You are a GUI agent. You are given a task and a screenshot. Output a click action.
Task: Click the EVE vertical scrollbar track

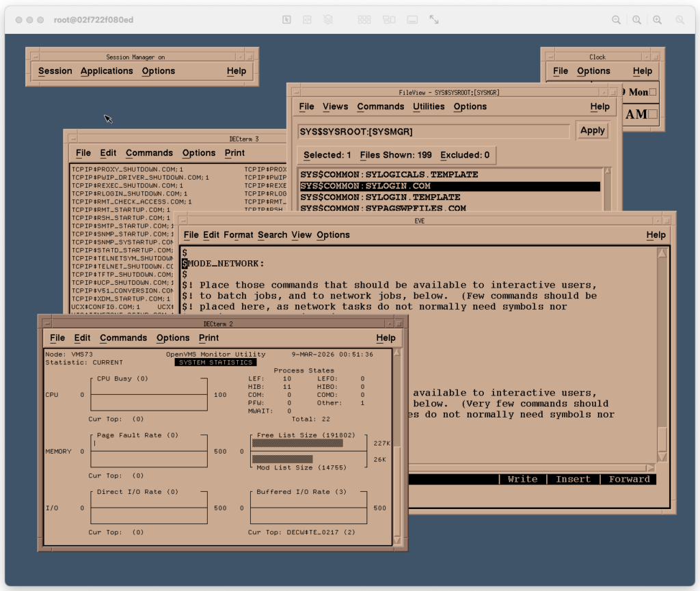662,342
